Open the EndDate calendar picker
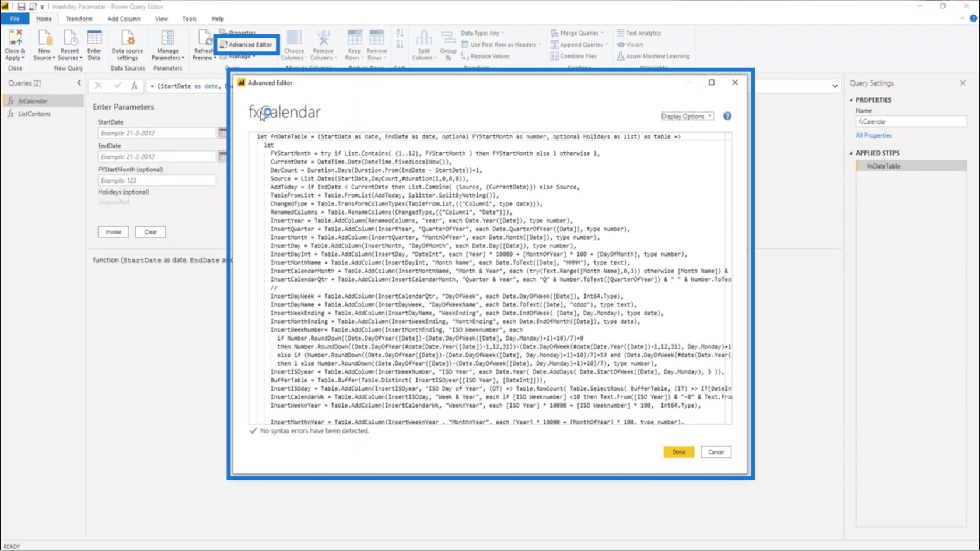This screenshot has height=551, width=980. (223, 157)
